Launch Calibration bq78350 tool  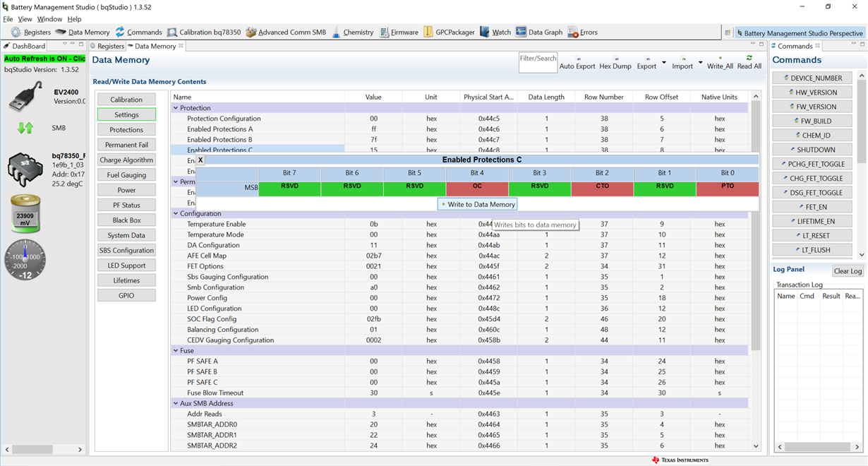204,32
